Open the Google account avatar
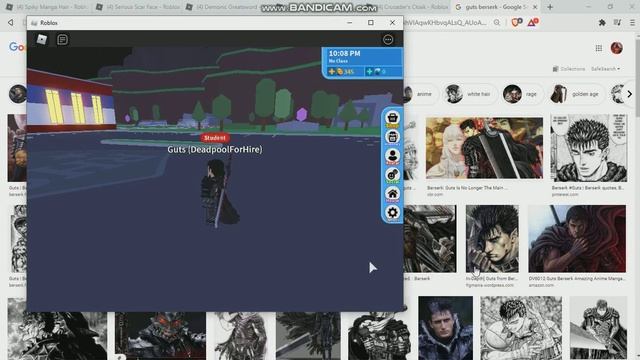The width and height of the screenshot is (640, 360). click(616, 48)
